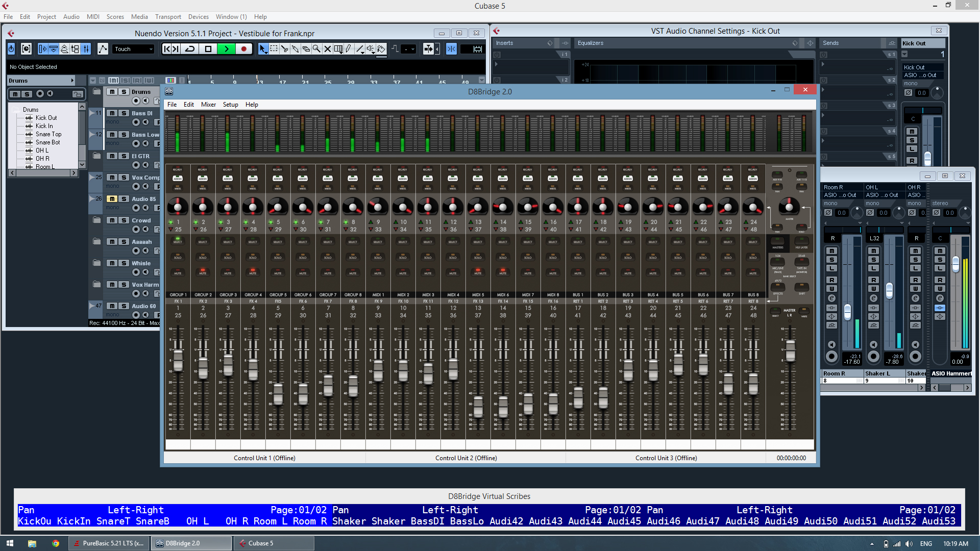This screenshot has width=980, height=551.
Task: Go to next marker in transport
Action: click(x=176, y=49)
